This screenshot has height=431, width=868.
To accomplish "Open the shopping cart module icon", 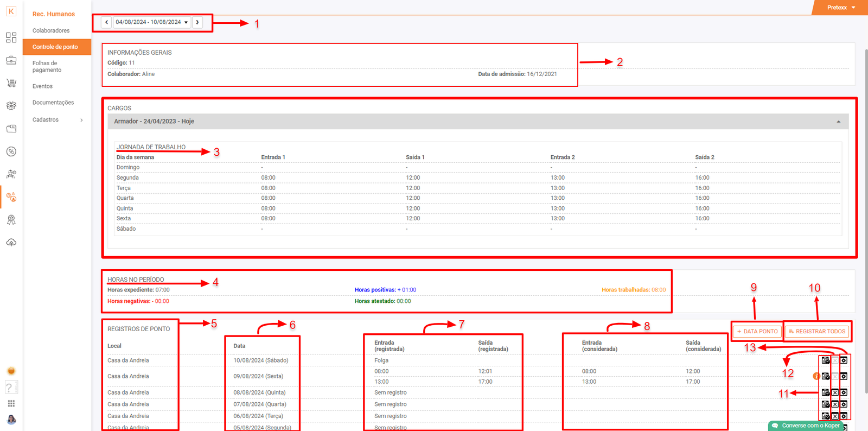I will (11, 83).
